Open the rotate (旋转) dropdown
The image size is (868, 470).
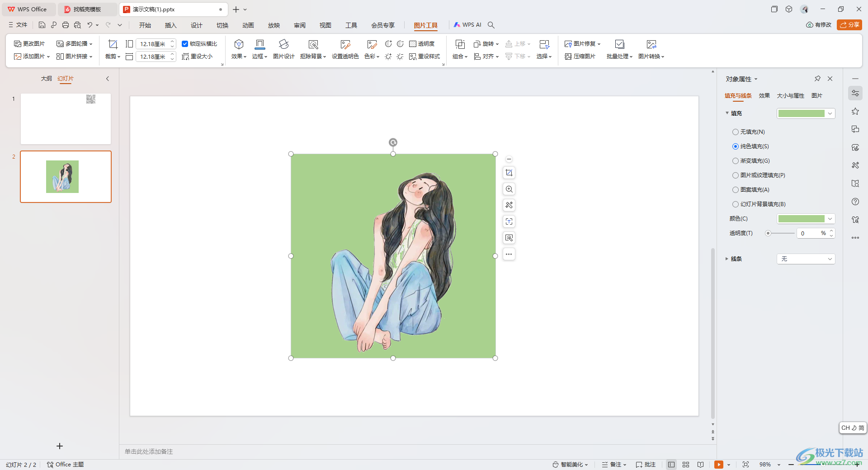(x=486, y=44)
